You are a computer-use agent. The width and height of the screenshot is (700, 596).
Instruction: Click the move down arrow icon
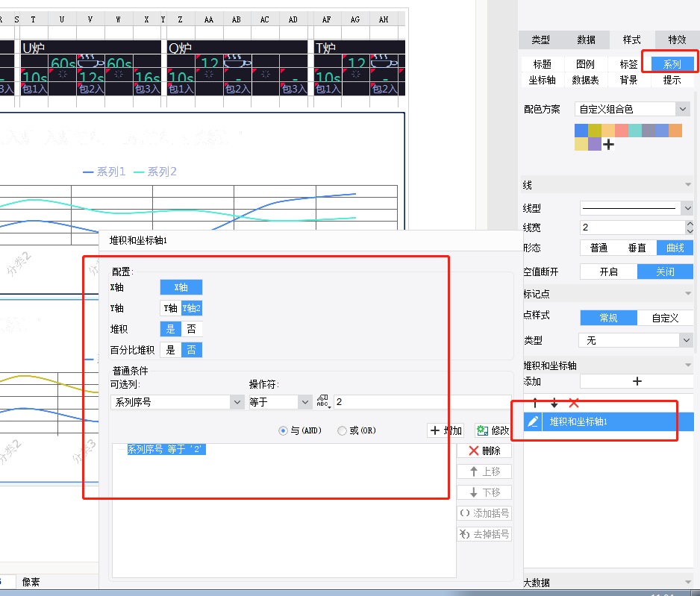click(x=554, y=403)
